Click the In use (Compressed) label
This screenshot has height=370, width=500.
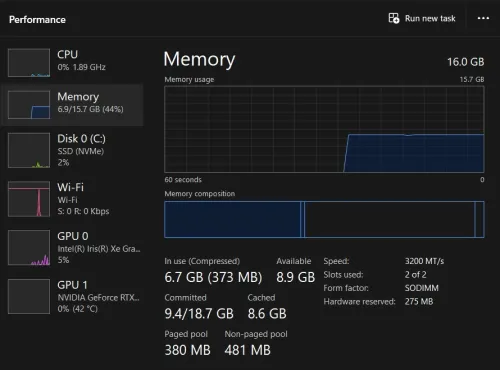click(202, 261)
